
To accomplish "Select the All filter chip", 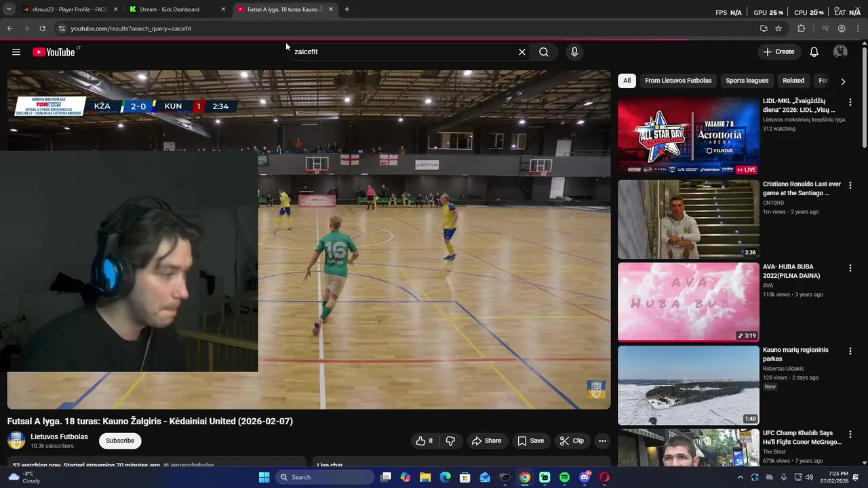I will click(627, 81).
